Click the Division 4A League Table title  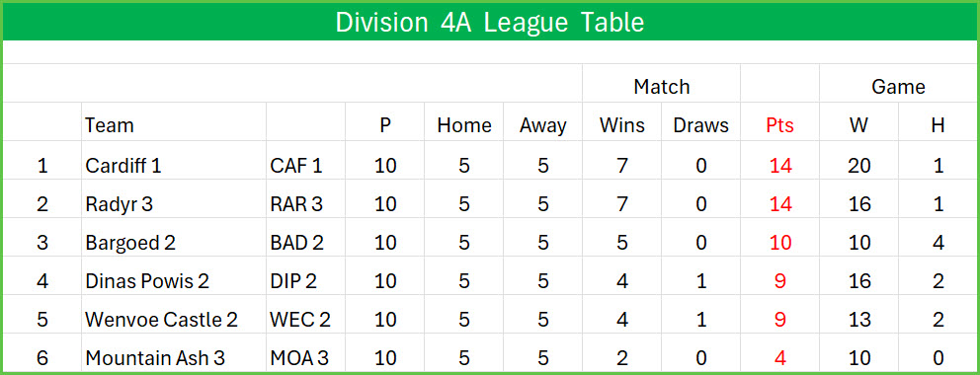489,23
